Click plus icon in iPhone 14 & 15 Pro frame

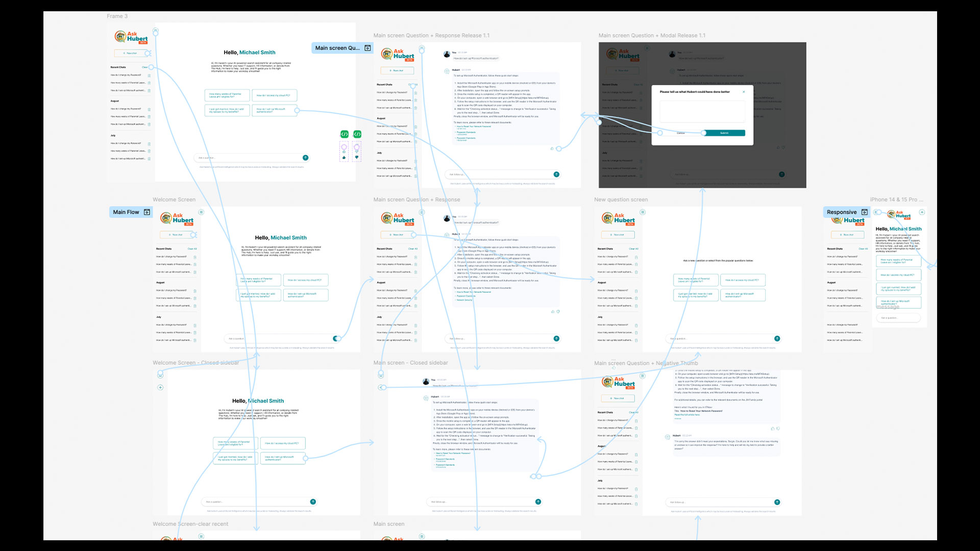[922, 212]
